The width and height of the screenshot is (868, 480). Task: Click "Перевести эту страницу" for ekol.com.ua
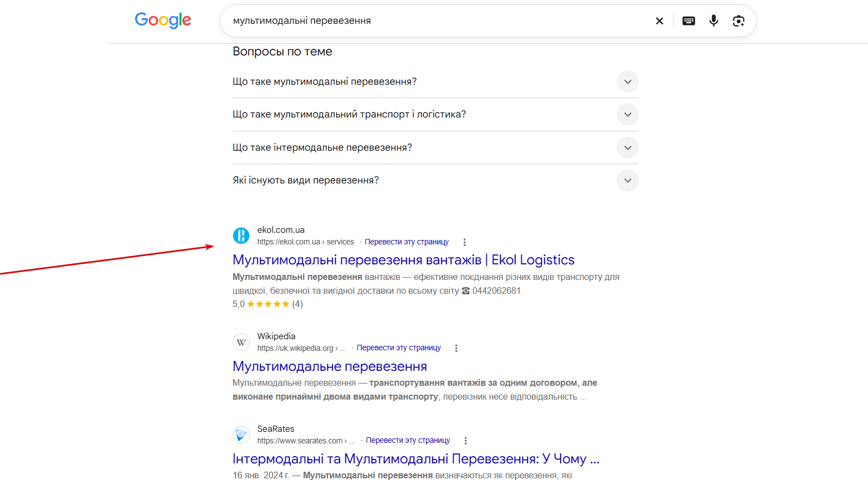coord(407,242)
